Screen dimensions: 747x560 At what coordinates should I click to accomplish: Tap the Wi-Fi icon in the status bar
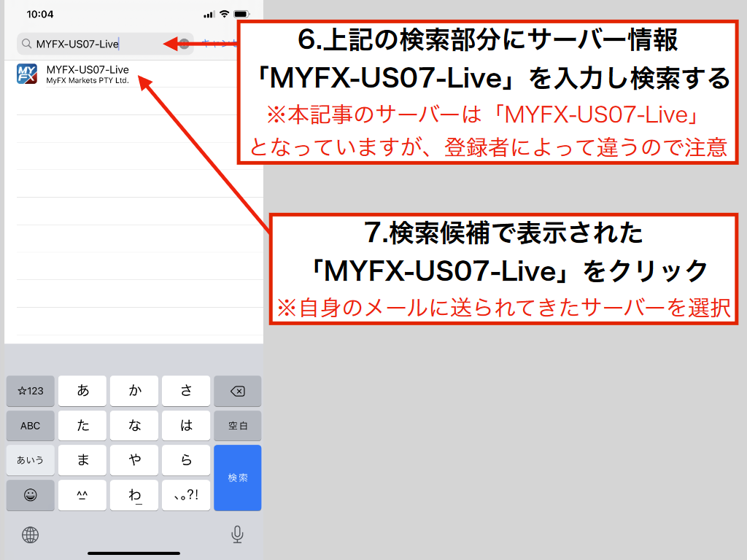point(225,12)
